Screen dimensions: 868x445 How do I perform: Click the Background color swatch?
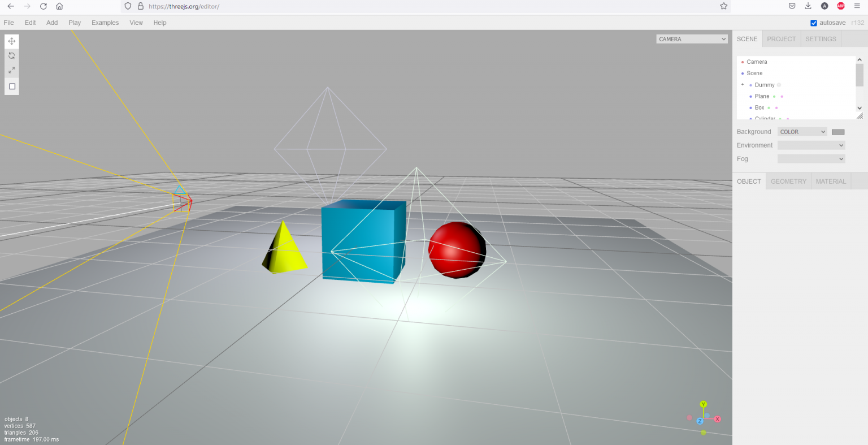[838, 131]
